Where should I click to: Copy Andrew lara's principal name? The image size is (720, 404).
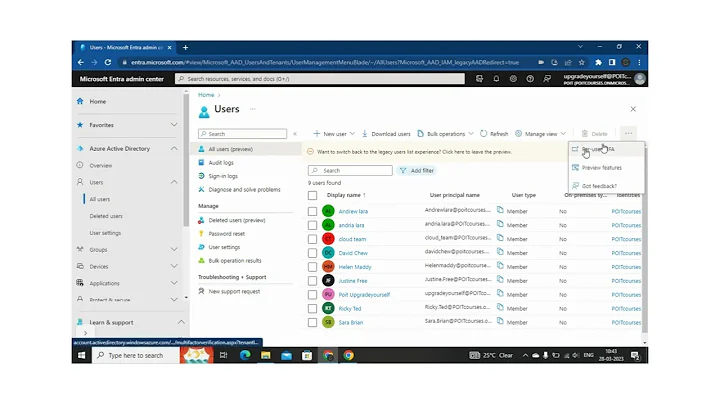click(x=500, y=210)
